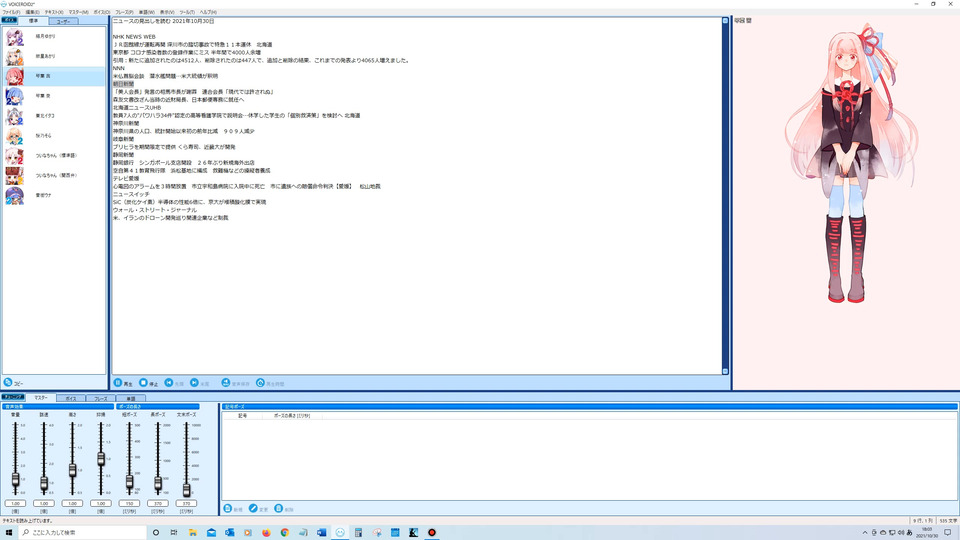The image size is (960, 540).
Task: Open Task View from the taskbar
Action: tap(174, 533)
